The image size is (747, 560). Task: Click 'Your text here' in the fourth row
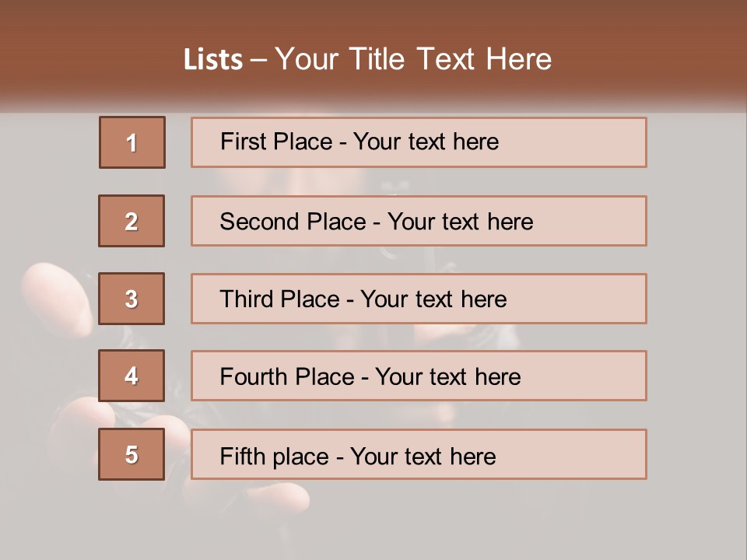[x=447, y=377]
